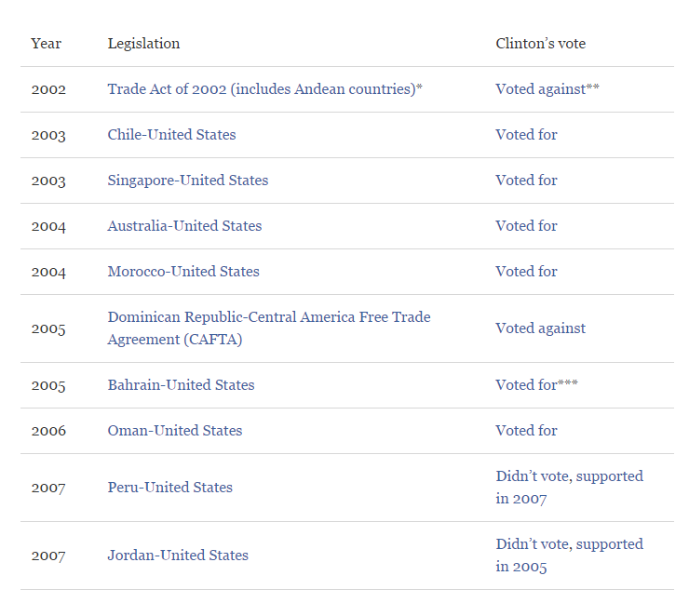Open the Singapore-United States link
This screenshot has height=616, width=689.
[x=188, y=181]
